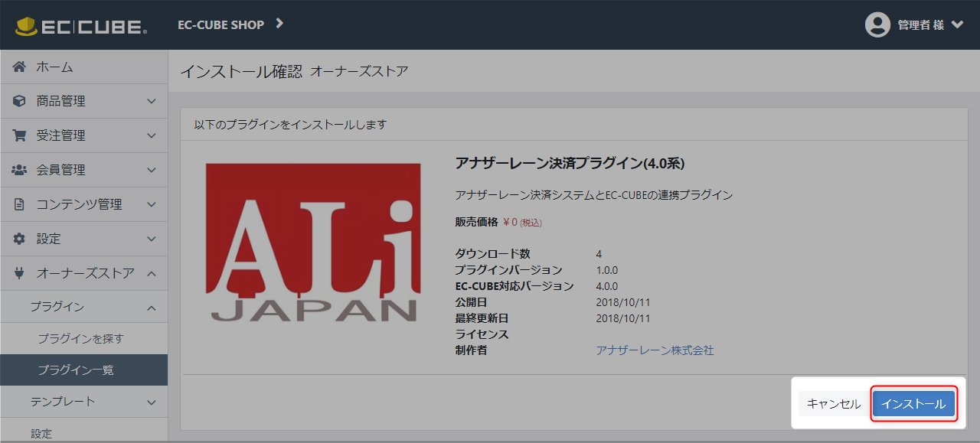
Task: Click the arrow beside EC-CUBE SHOP
Action: (x=279, y=24)
